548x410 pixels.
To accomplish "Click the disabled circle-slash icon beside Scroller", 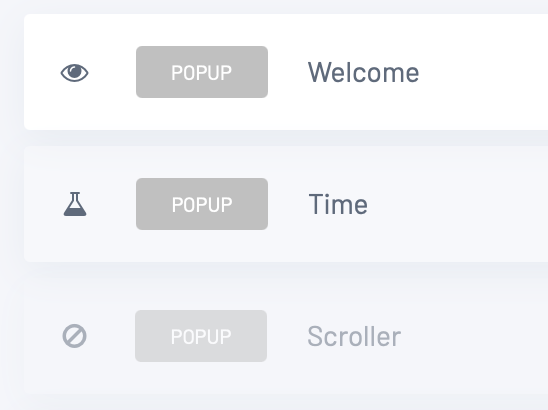I will [74, 336].
